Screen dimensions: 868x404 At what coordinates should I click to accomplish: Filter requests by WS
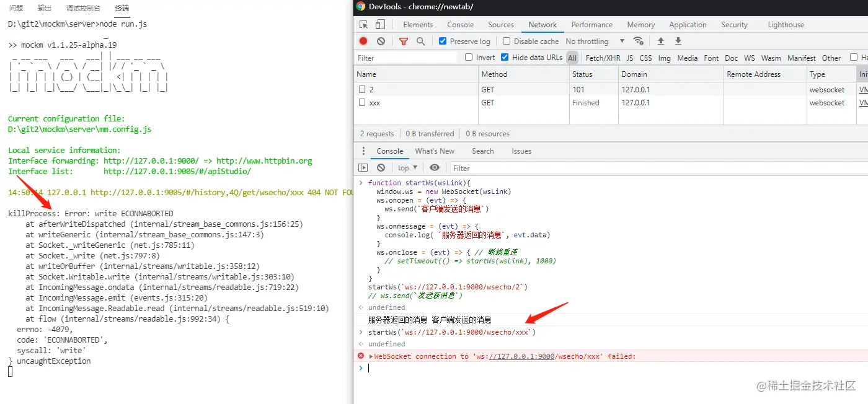(x=750, y=58)
